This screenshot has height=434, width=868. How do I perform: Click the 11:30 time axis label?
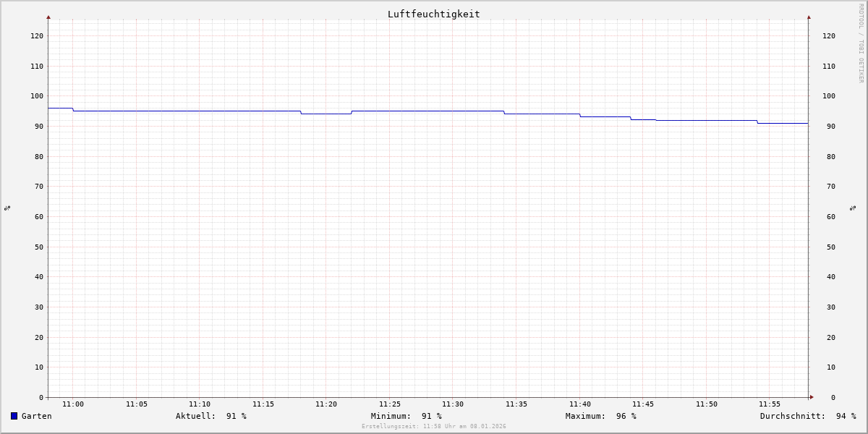(x=453, y=404)
